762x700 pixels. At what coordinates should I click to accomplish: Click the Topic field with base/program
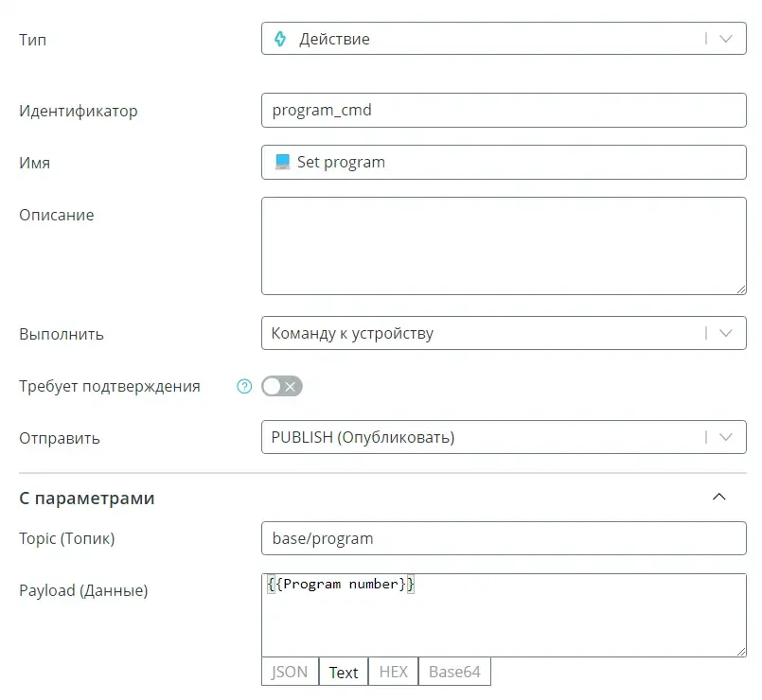click(x=504, y=538)
